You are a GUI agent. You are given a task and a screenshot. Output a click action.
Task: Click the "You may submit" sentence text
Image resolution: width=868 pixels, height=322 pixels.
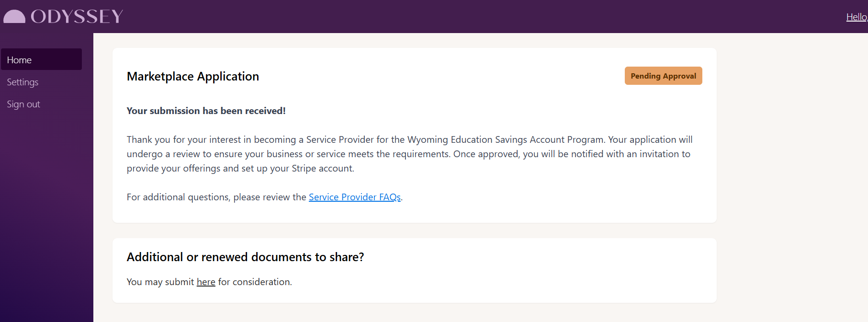click(x=209, y=282)
